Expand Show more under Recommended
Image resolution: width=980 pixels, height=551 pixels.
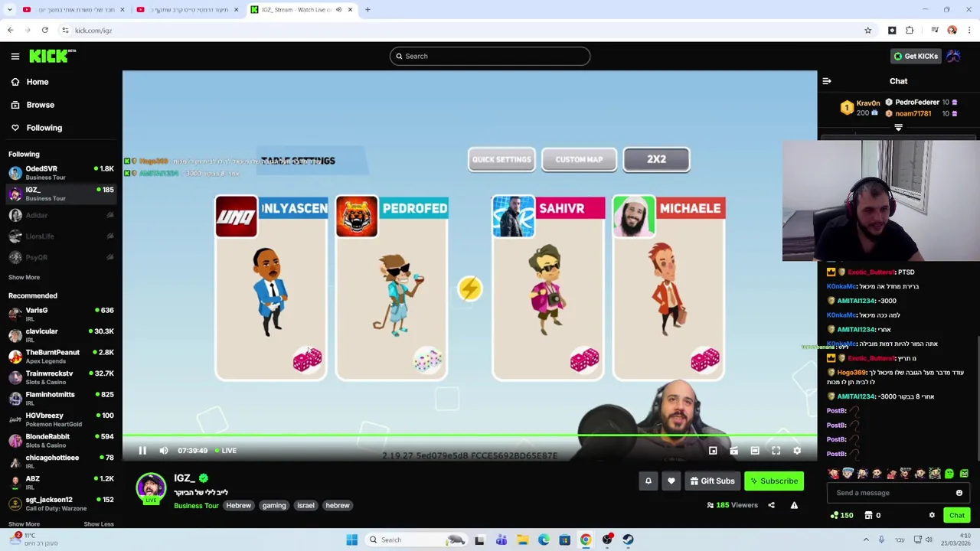pos(24,524)
